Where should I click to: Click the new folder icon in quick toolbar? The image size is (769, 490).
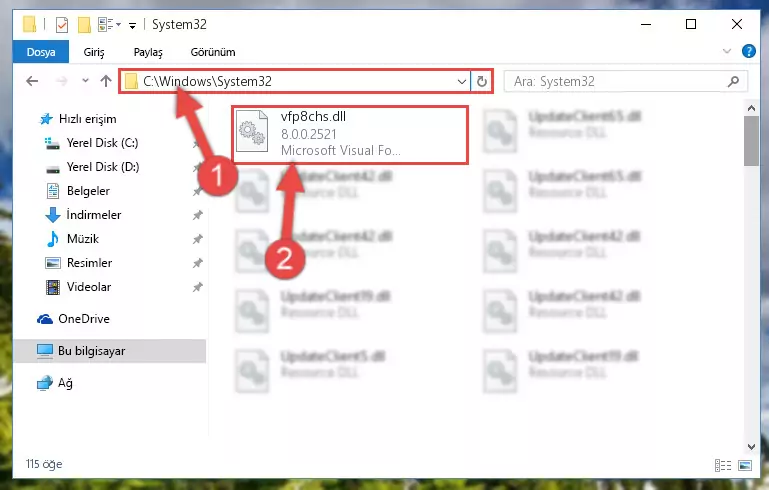click(x=84, y=25)
